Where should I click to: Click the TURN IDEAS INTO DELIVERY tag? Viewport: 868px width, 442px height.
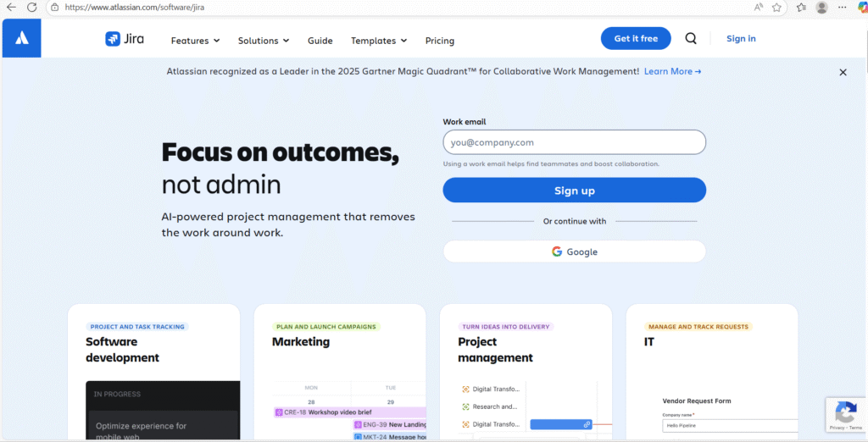coord(506,327)
